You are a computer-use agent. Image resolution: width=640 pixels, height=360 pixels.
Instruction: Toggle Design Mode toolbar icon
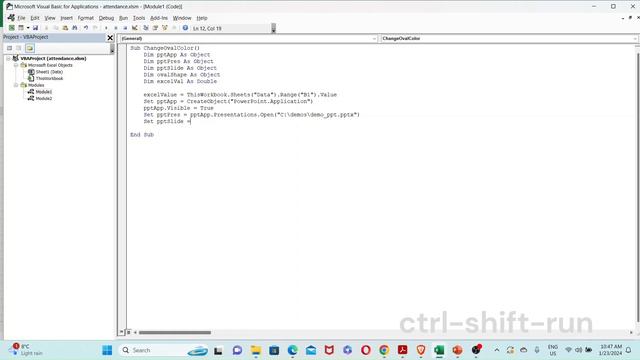point(135,28)
